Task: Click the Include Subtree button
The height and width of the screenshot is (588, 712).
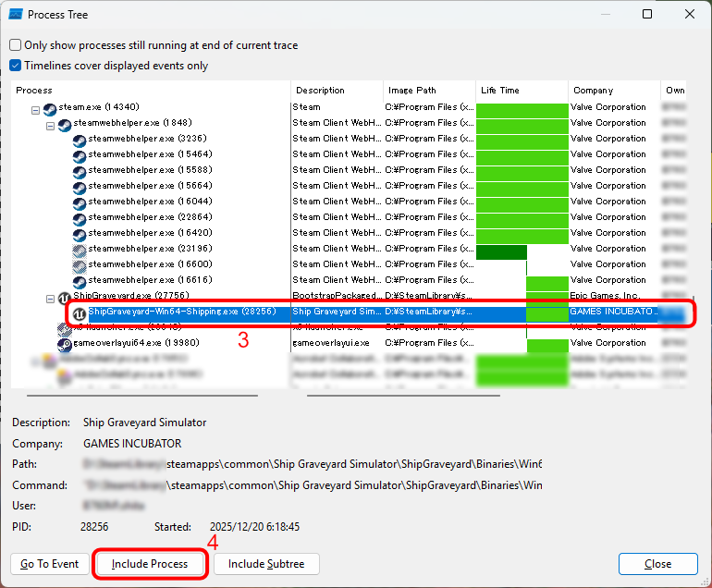Action: click(x=266, y=564)
